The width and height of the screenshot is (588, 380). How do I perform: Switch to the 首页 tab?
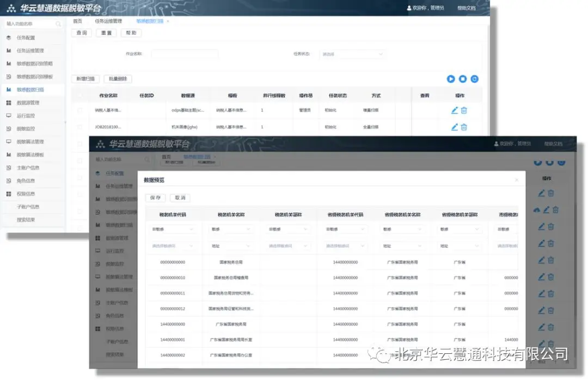coord(78,21)
